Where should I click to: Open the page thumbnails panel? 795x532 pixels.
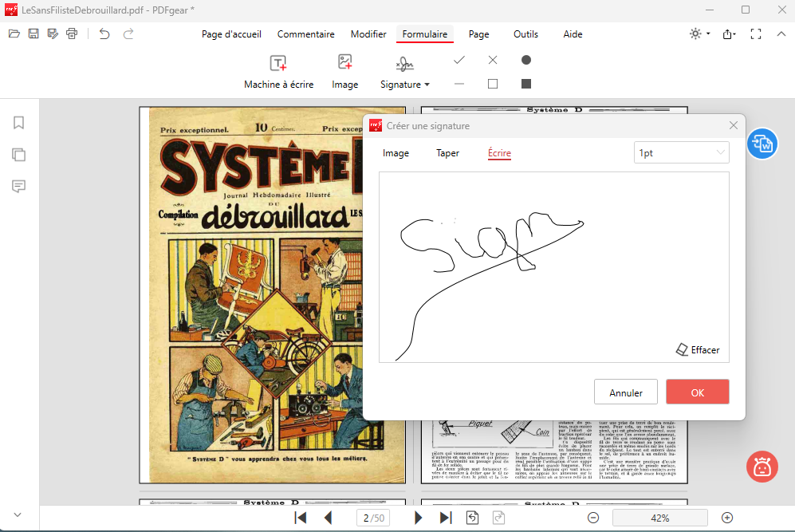[x=19, y=155]
